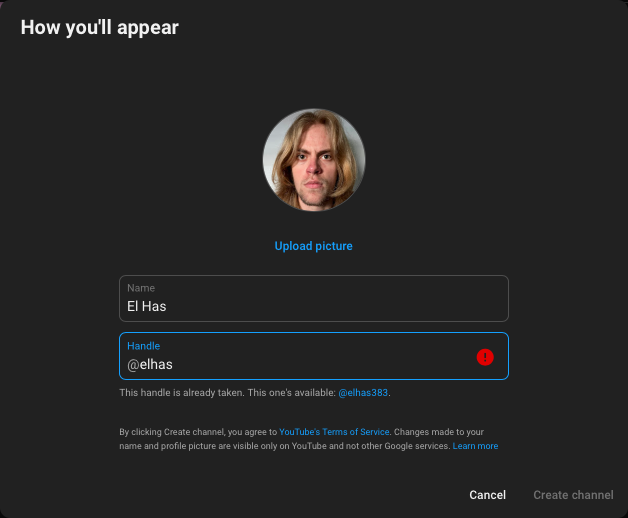Click the blue 'Handle' field label
Image resolution: width=628 pixels, height=518 pixels.
click(143, 346)
